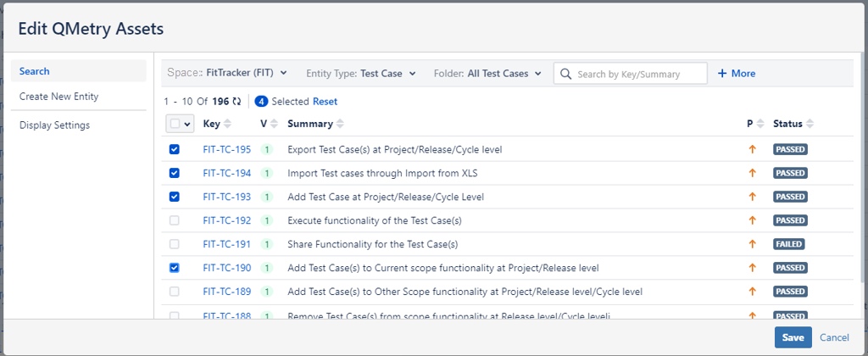Click the plus More filters icon
This screenshot has height=356, width=868.
tap(722, 74)
